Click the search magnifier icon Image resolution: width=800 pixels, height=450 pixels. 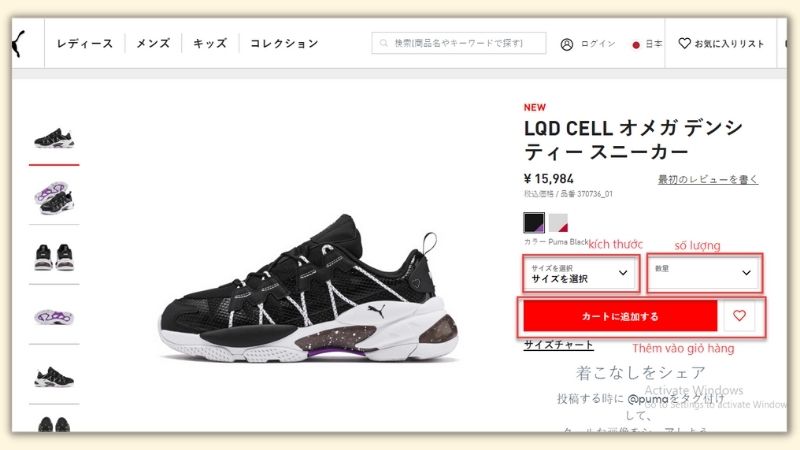coord(384,43)
